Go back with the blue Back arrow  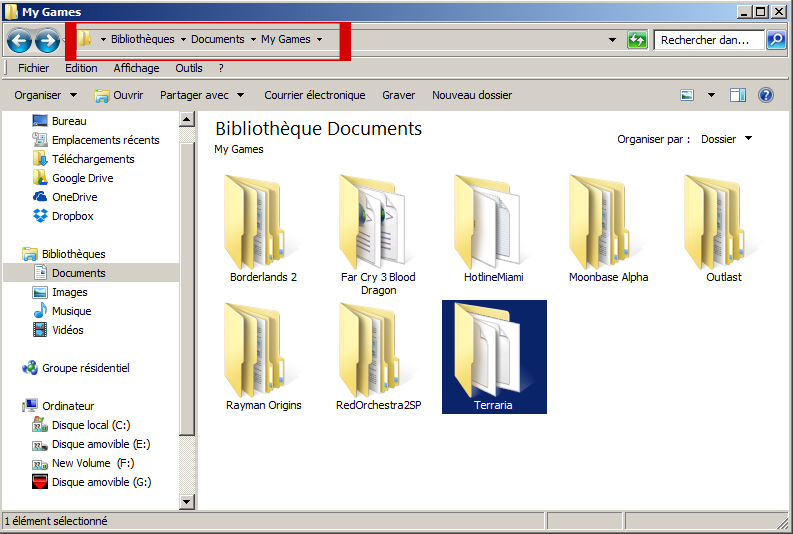(20, 40)
